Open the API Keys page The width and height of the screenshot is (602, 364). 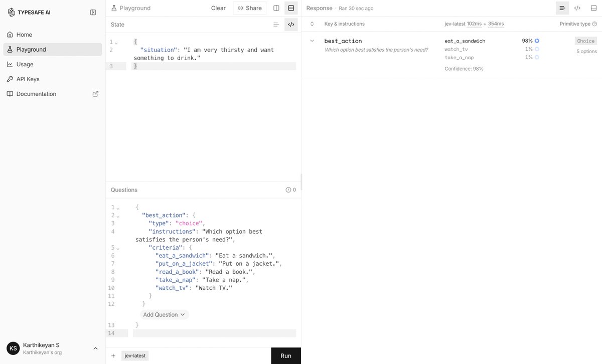pos(53,79)
